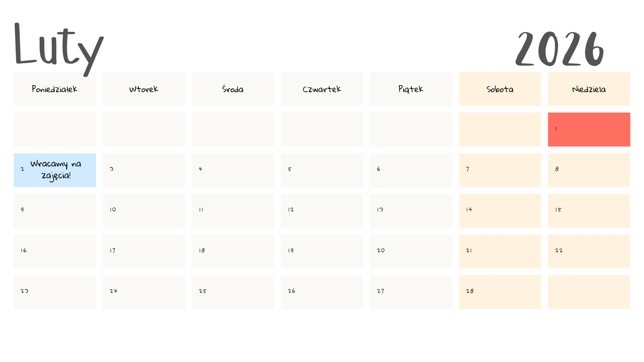Select the day 27 Friday cell
Image resolution: width=644 pixels, height=362 pixels.
[x=411, y=292]
